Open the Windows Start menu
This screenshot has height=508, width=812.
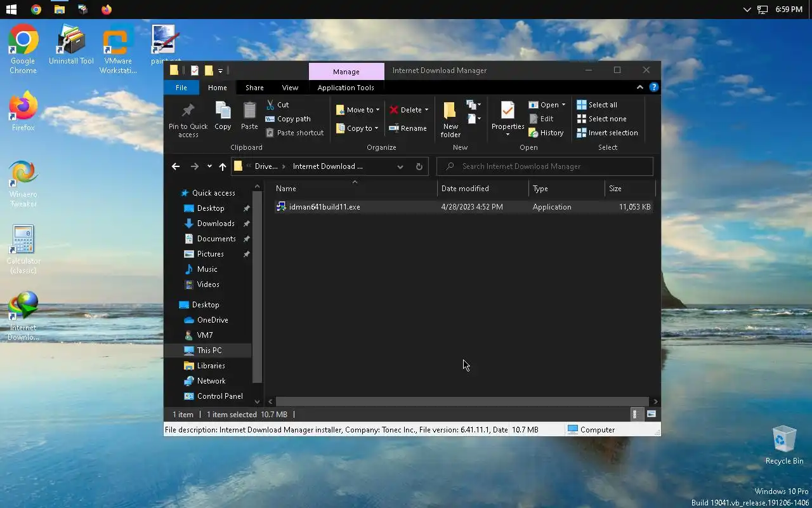[x=11, y=10]
